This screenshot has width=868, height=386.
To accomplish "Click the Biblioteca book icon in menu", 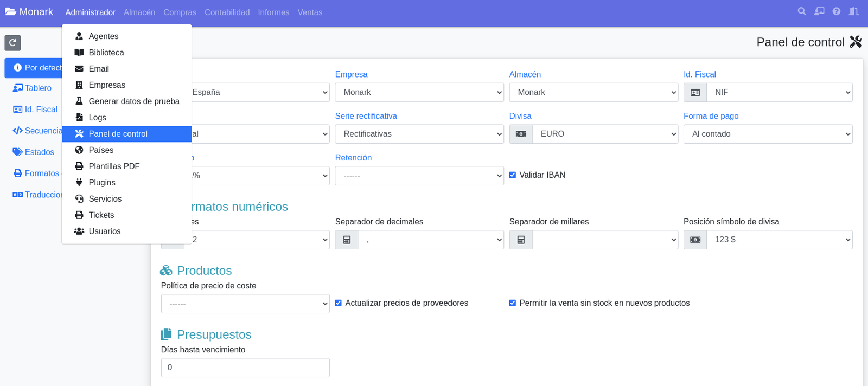I will point(79,53).
